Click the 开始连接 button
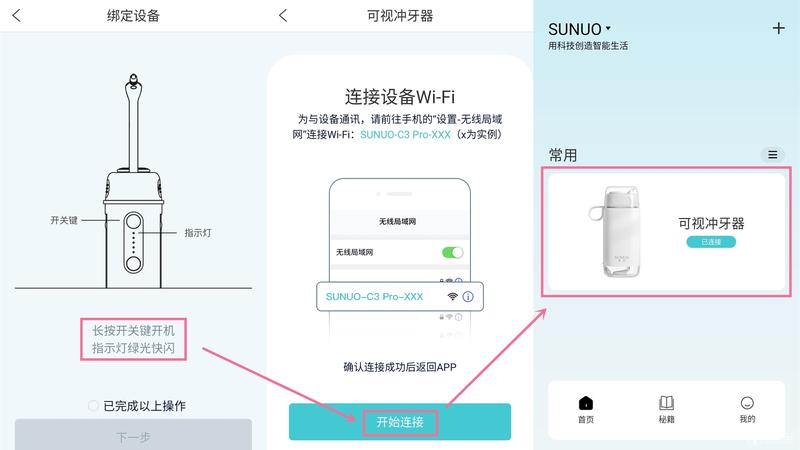 (400, 422)
